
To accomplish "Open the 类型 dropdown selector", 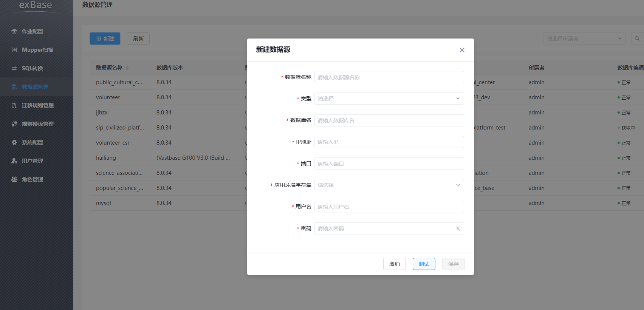I will point(389,99).
